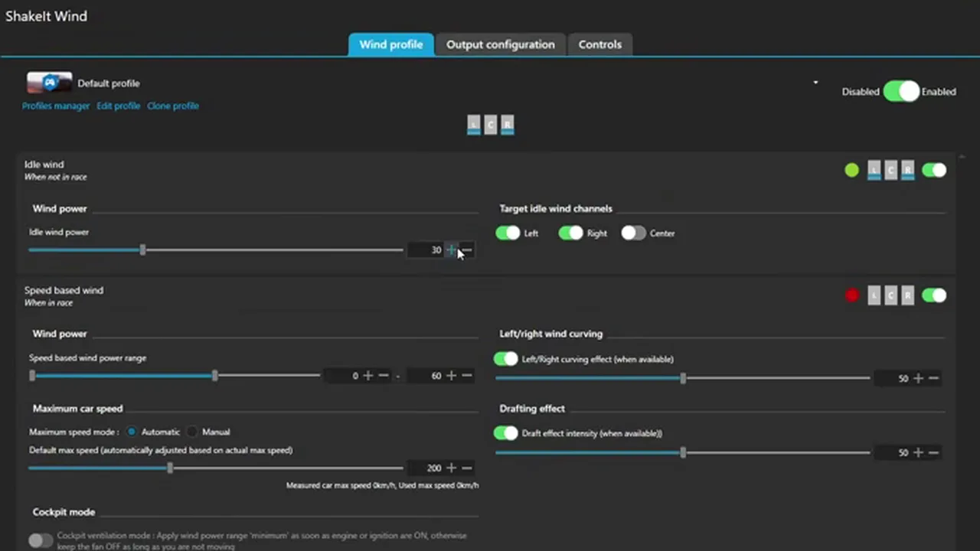Viewport: 980px width, 551px height.
Task: Click the C channel icon in Speed based wind header
Action: click(890, 295)
